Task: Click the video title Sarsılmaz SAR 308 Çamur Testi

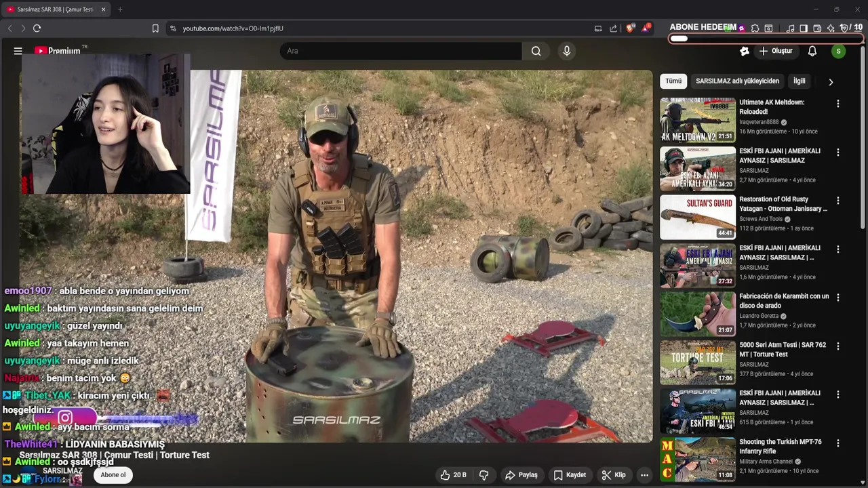Action: [114, 455]
